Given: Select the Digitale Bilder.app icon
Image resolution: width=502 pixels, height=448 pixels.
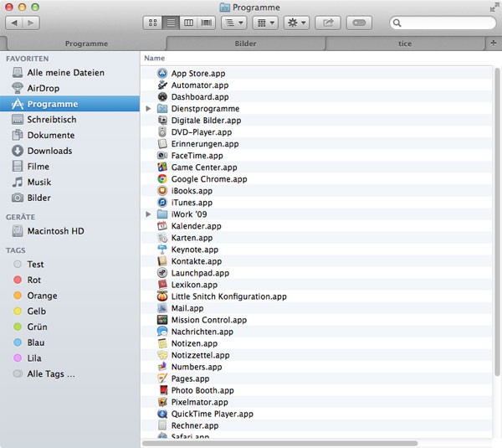Looking at the screenshot, I should pos(162,121).
